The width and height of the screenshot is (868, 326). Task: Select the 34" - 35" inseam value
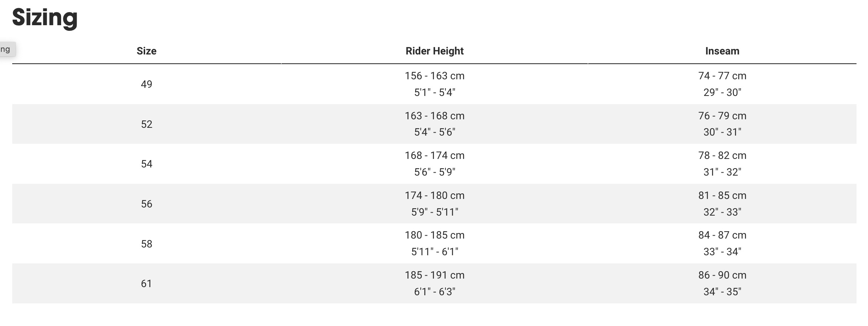click(x=722, y=292)
